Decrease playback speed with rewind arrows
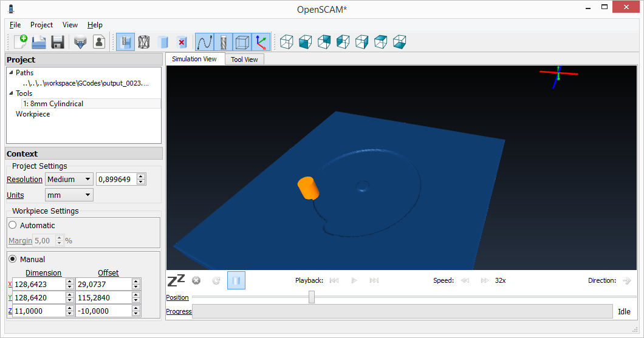 [465, 280]
